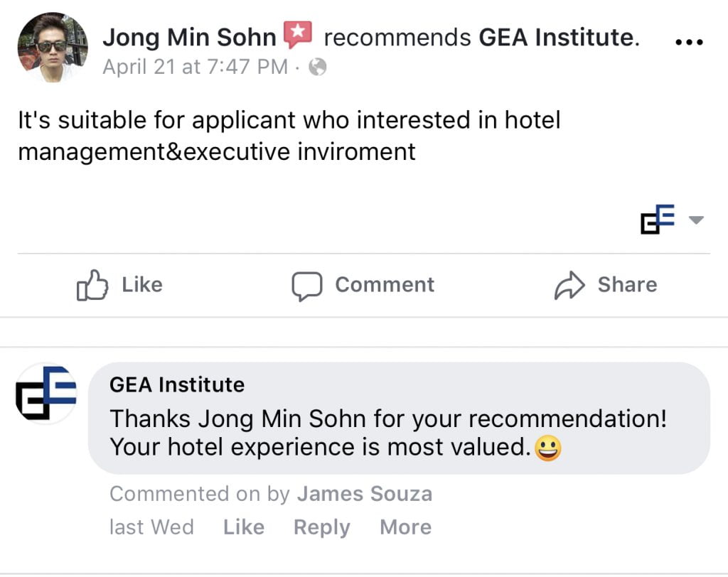Click the 'last Wed' comment timestamp
728x577 pixels.
(151, 527)
